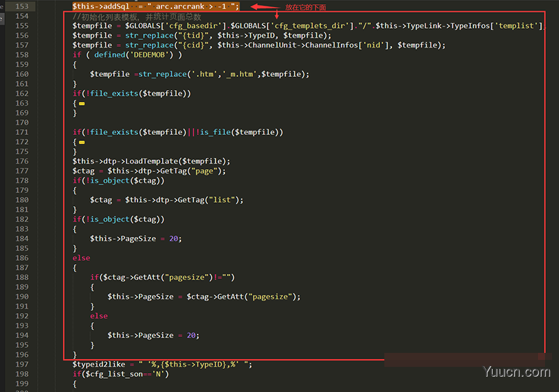Viewport: 559px width, 392px height.
Task: Click the Chinese comment on line 154
Action: point(137,16)
